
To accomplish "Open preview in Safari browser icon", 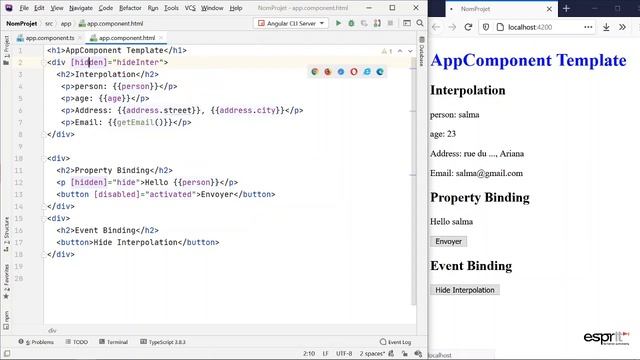I will (340, 72).
